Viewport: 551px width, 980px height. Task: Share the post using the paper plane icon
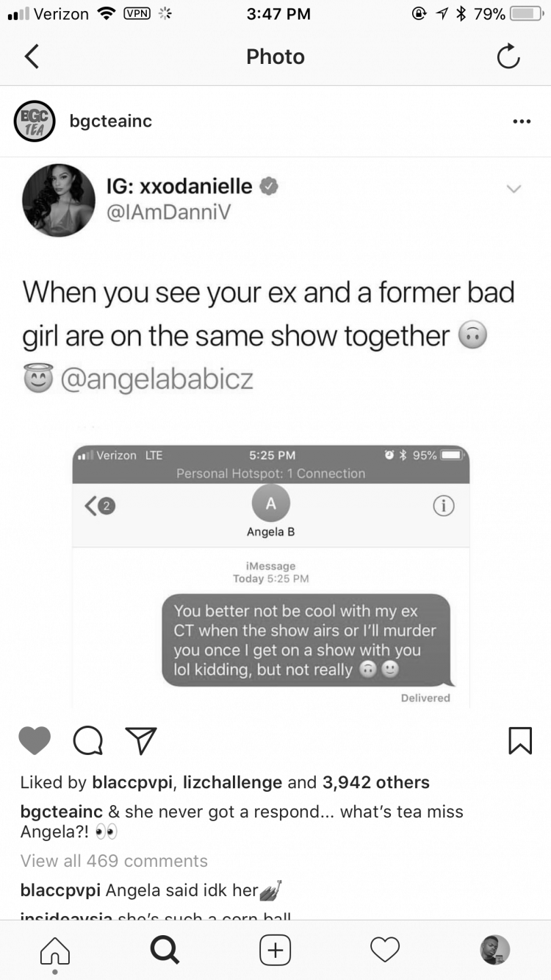[x=140, y=741]
